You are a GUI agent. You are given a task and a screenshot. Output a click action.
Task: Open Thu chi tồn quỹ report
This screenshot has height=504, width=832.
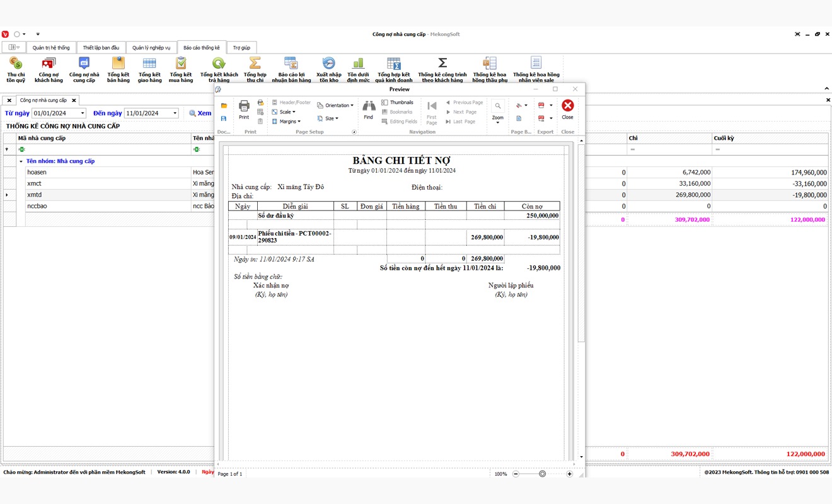[x=16, y=69]
